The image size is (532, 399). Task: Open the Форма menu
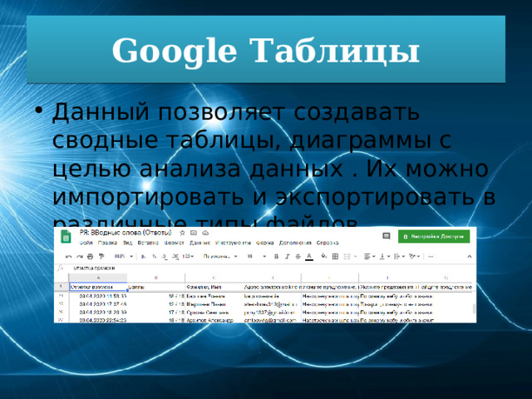point(264,243)
